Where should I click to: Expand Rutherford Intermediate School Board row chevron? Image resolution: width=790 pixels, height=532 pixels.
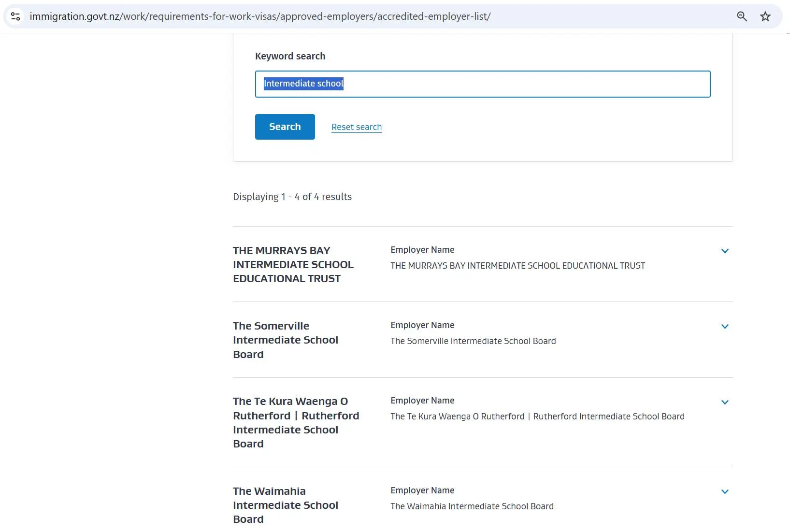coord(725,402)
